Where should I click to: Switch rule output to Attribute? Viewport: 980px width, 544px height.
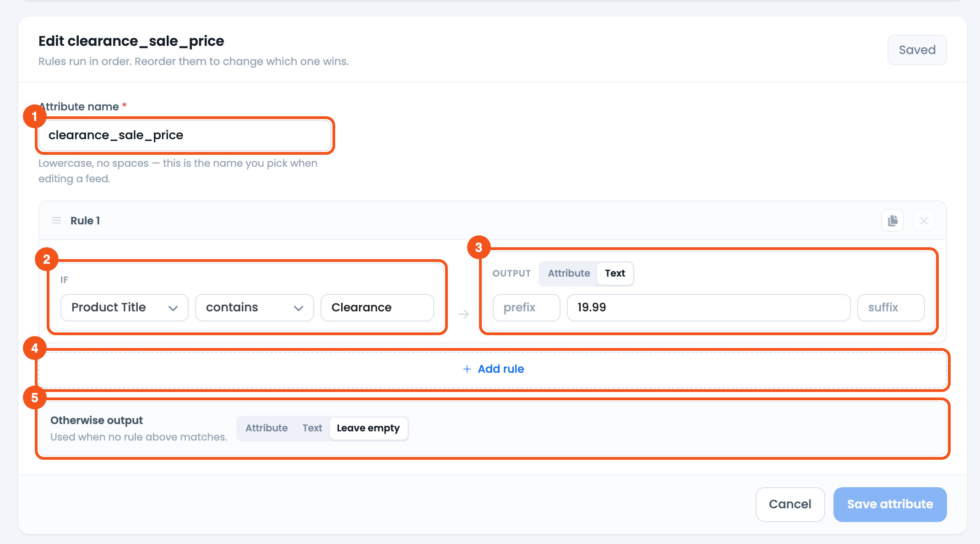click(x=569, y=273)
